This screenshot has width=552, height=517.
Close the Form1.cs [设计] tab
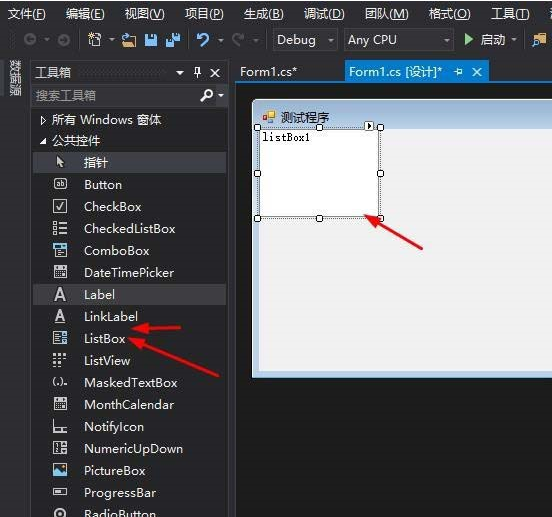(477, 72)
